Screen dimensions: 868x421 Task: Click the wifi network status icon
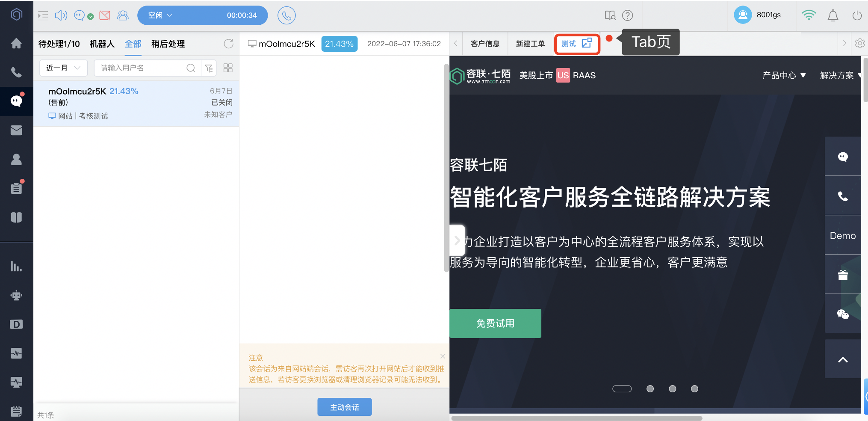click(809, 15)
